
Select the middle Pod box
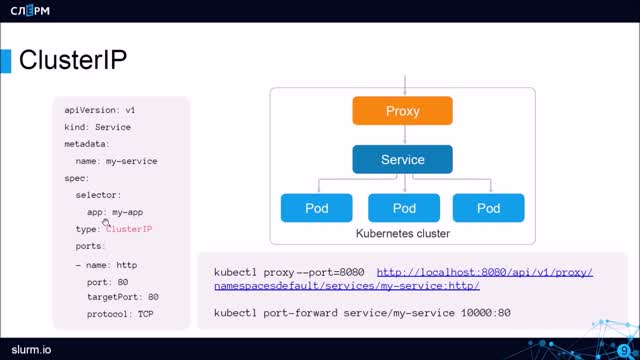click(404, 208)
